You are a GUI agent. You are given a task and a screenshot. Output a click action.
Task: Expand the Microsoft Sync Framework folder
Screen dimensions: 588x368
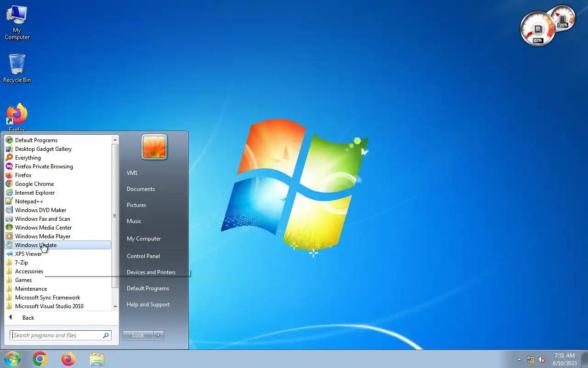(x=57, y=298)
